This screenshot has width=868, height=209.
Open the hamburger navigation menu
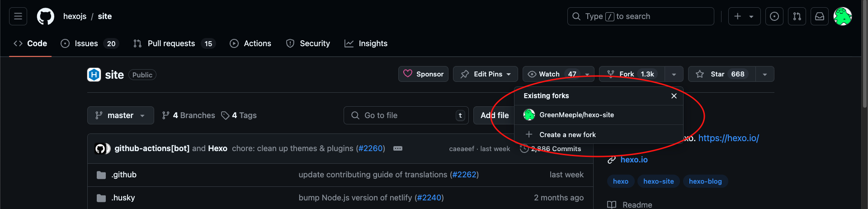tap(18, 16)
